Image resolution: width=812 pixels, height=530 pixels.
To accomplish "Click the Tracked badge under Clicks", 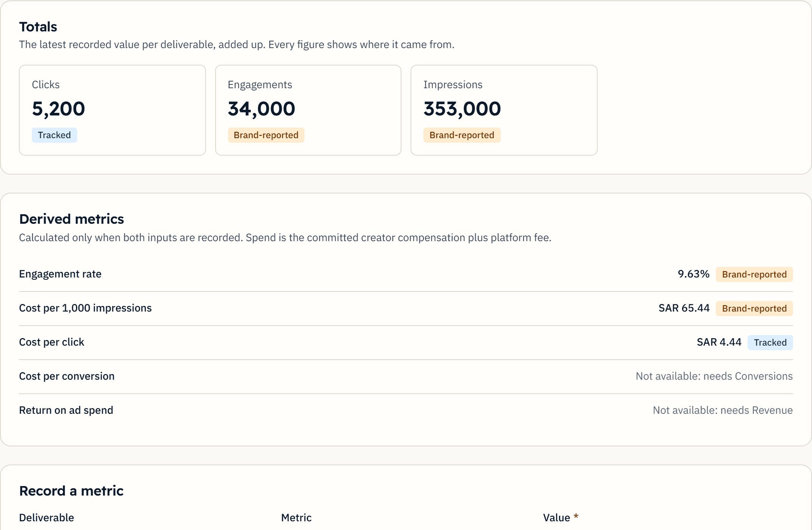I will click(55, 135).
